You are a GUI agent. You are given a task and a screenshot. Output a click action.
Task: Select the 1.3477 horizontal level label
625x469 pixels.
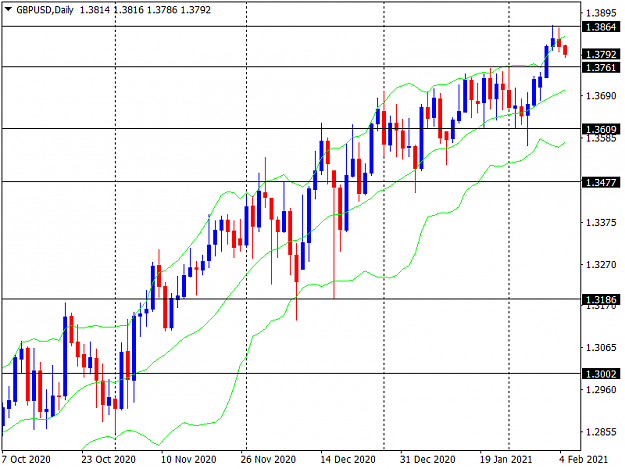click(601, 182)
